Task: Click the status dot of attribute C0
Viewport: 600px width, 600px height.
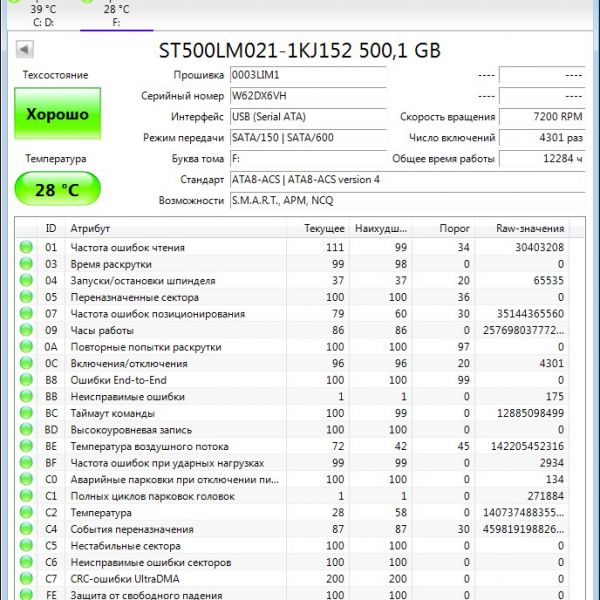Action: (26, 479)
